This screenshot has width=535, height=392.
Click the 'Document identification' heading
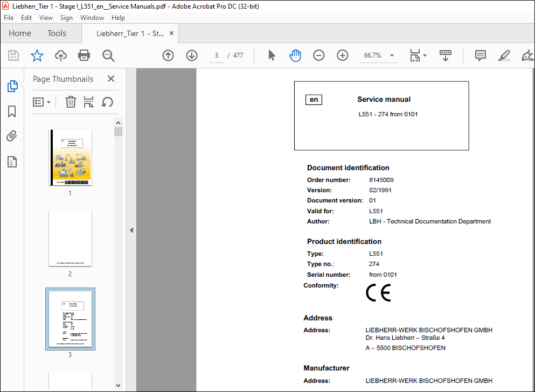click(348, 167)
